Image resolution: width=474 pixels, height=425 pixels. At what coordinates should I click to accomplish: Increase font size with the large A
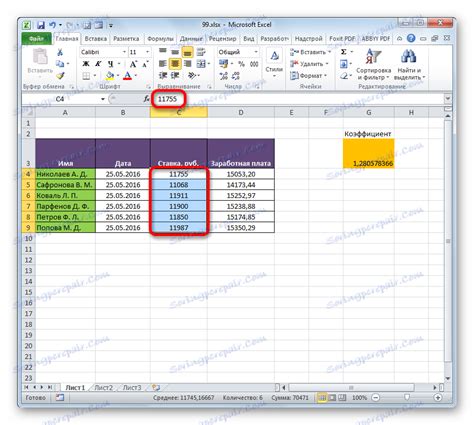[133, 64]
